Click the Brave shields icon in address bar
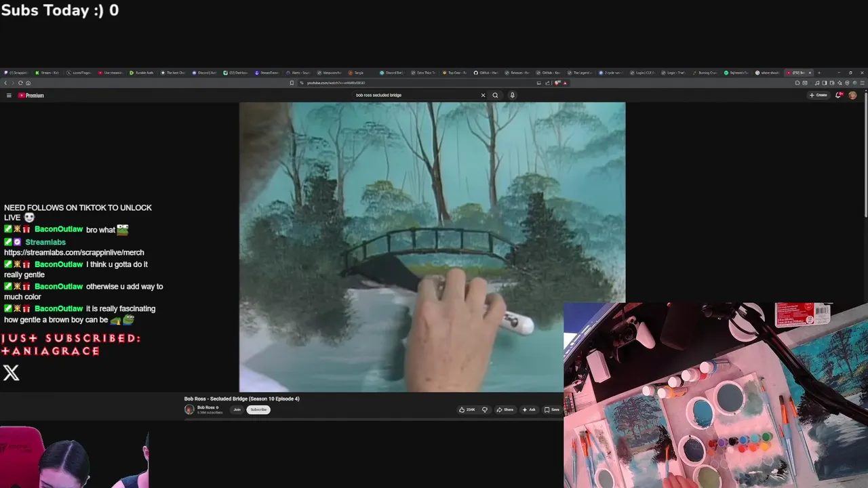Image resolution: width=868 pixels, height=488 pixels. 556,83
